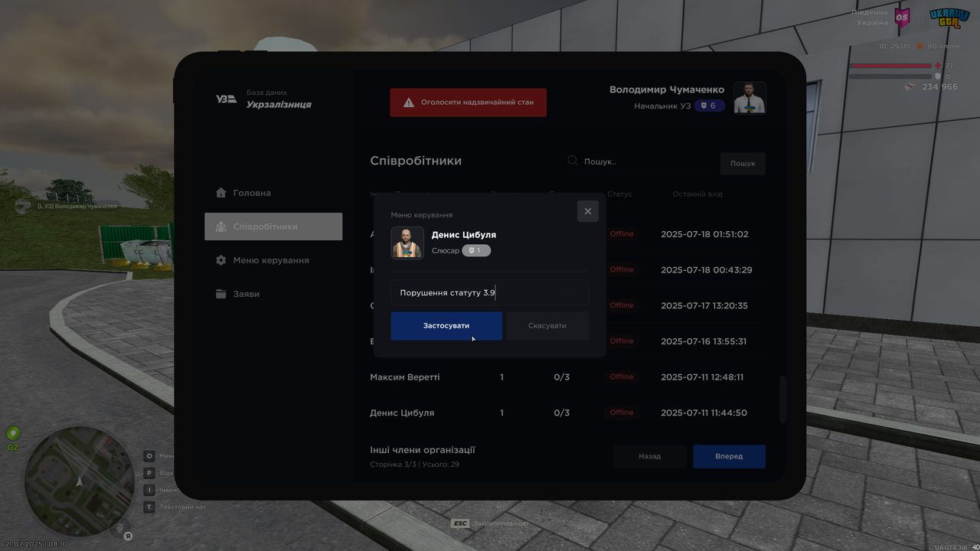Image resolution: width=980 pixels, height=551 pixels.
Task: Click the employee list scrollbar
Action: point(782,399)
